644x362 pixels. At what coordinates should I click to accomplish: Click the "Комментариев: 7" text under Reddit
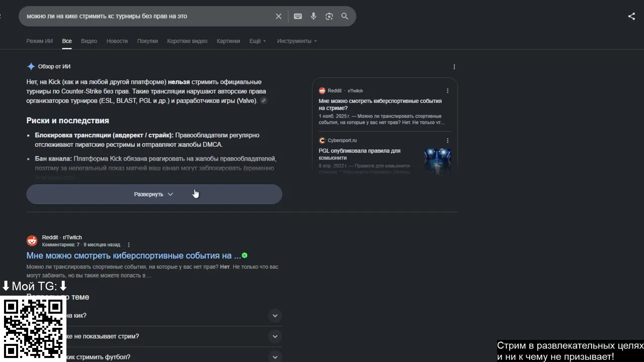(61, 245)
